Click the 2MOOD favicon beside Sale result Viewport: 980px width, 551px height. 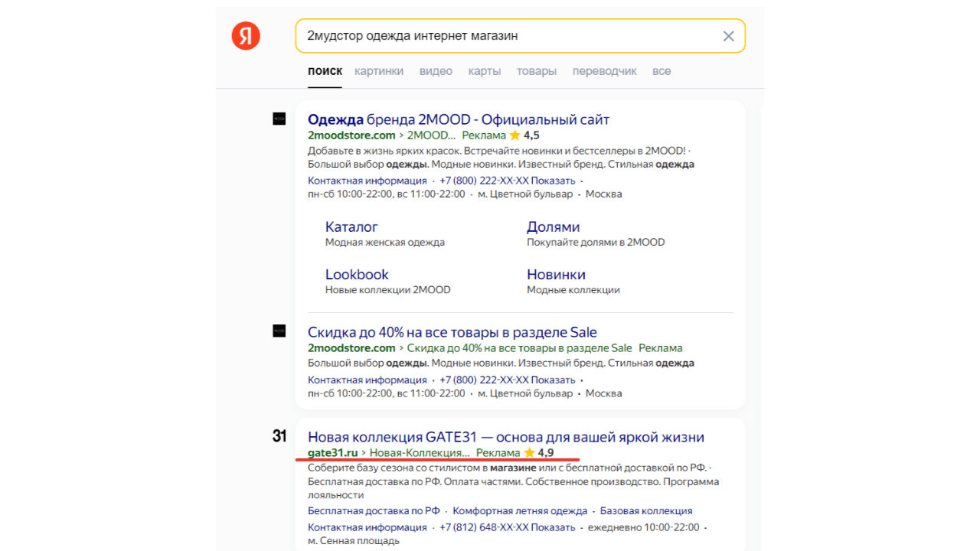click(x=279, y=331)
